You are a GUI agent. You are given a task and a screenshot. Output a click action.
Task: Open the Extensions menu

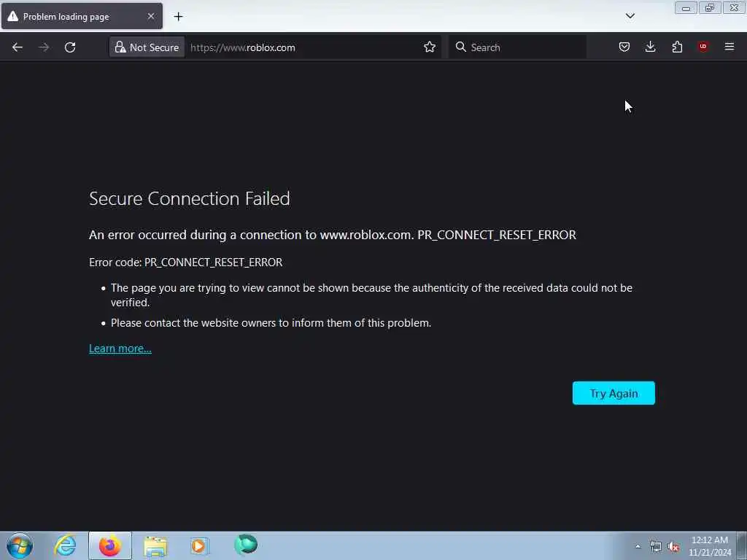[677, 47]
